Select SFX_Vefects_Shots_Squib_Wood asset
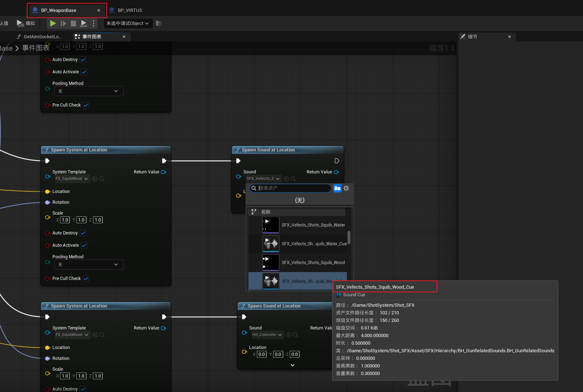Screen dimensions: 583x392 click(298, 263)
